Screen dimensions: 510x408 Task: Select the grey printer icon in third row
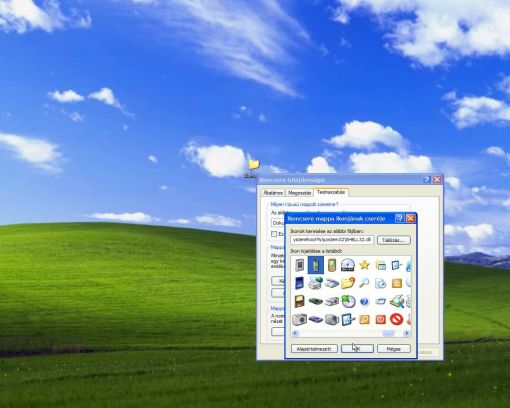pyautogui.click(x=332, y=302)
